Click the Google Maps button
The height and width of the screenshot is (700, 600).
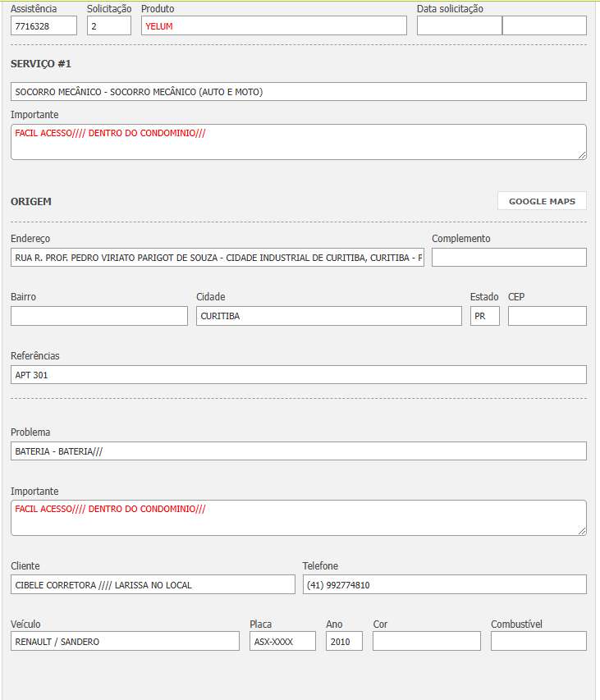tap(542, 201)
